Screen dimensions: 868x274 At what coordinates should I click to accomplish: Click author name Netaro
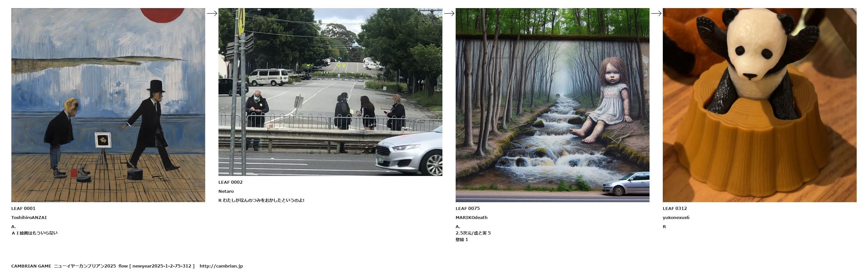click(x=226, y=191)
